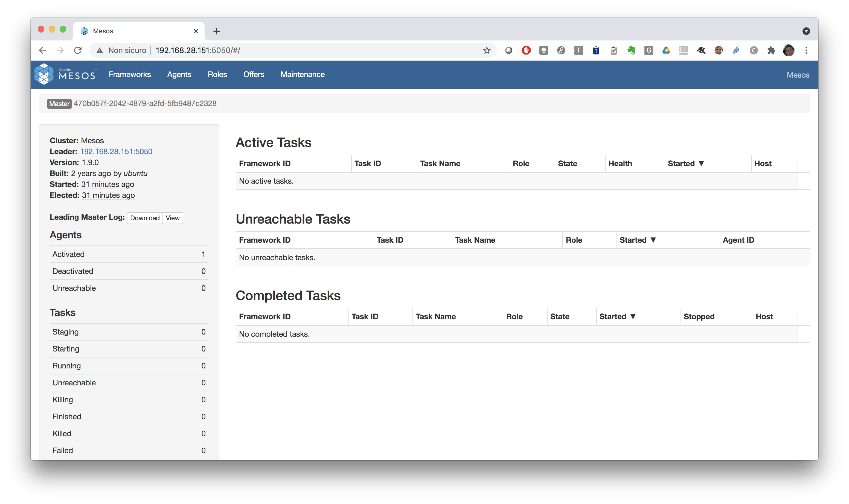Click the laptop screen-share extension icon
This screenshot has height=504, width=849.
pyautogui.click(x=684, y=50)
